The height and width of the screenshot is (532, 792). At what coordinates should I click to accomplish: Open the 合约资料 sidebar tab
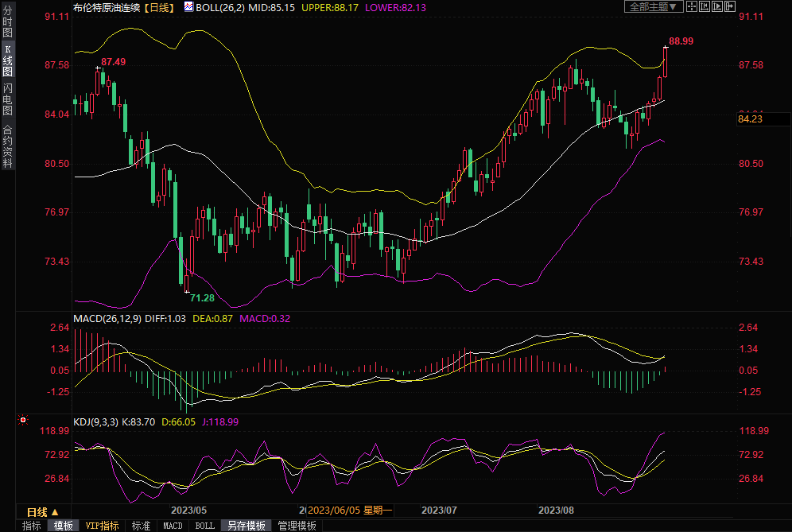point(7,146)
